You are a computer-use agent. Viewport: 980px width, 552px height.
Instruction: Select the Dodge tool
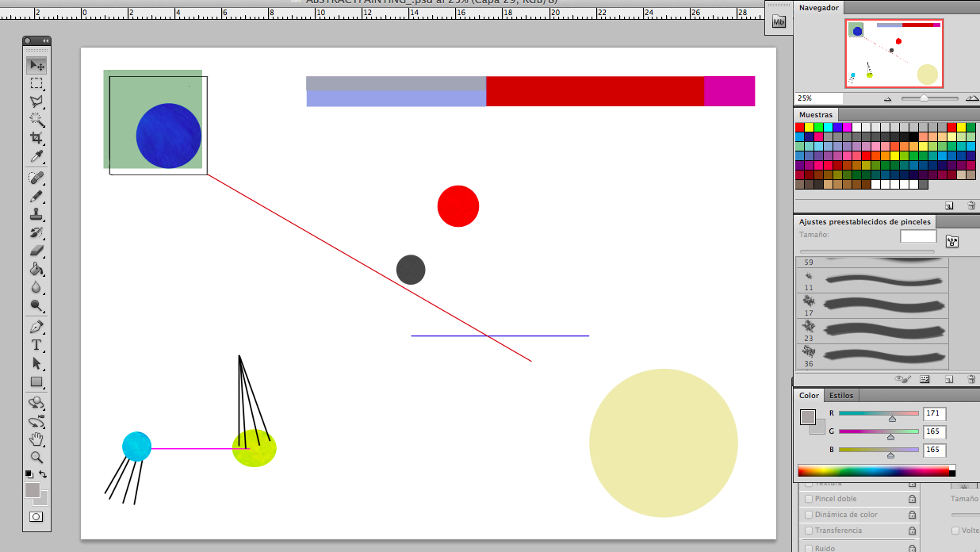[x=36, y=305]
